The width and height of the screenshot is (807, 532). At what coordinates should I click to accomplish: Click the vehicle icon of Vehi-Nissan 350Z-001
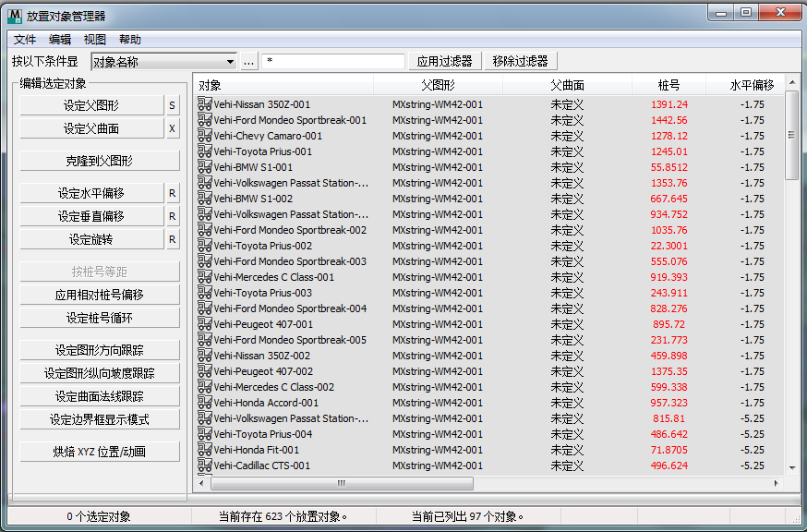click(x=204, y=104)
